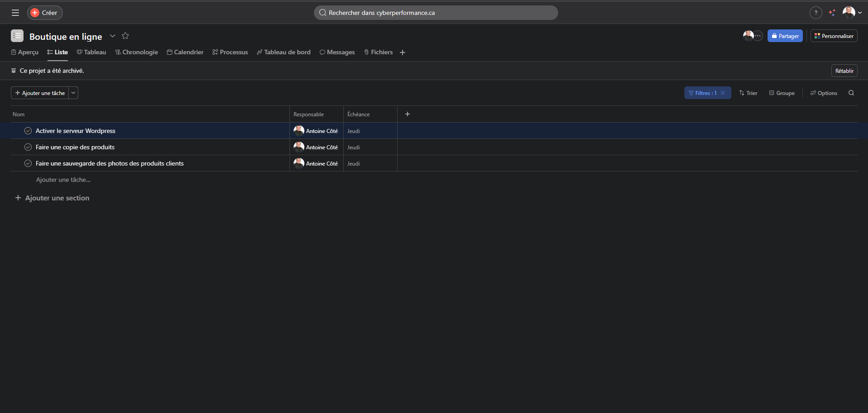Click assignee Antoine Côté on Activer le serveur row
The image size is (868, 413).
(316, 131)
